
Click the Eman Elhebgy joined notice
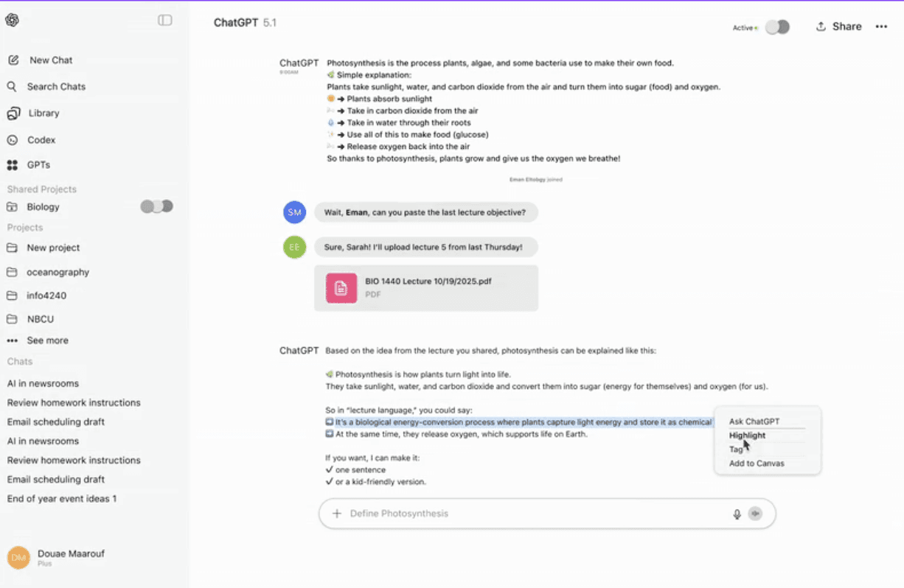tap(536, 179)
